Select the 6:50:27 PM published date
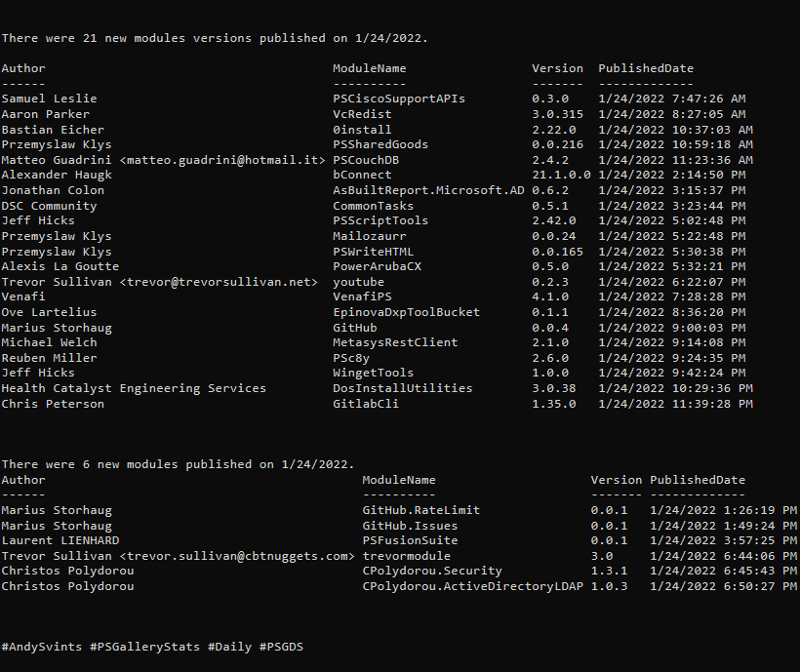Image resolution: width=800 pixels, height=672 pixels. [x=724, y=586]
